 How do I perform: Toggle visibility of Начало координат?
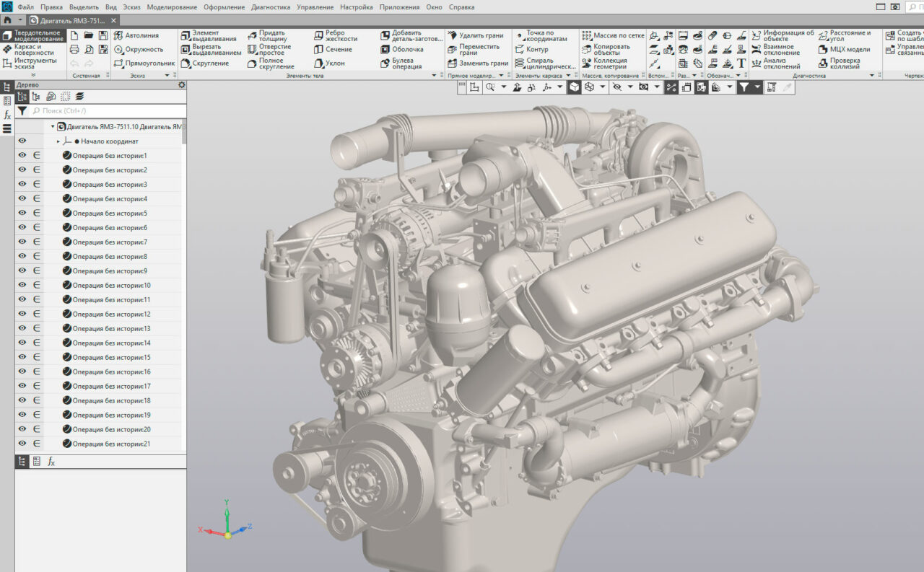pos(22,141)
